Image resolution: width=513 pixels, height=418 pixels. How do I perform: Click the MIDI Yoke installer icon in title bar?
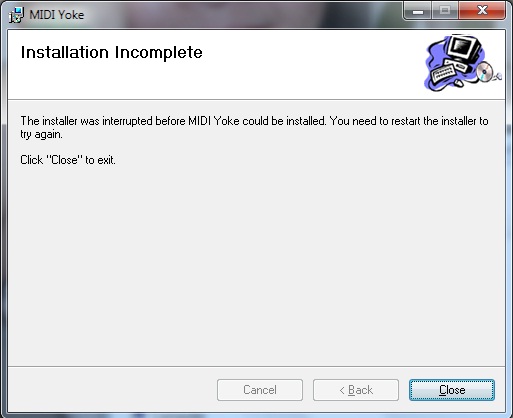[16, 15]
